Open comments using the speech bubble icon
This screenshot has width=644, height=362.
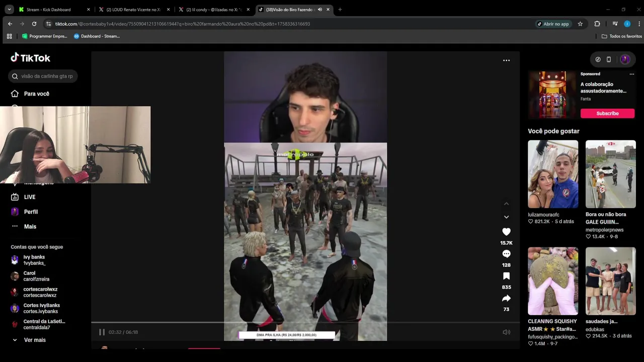(x=506, y=254)
